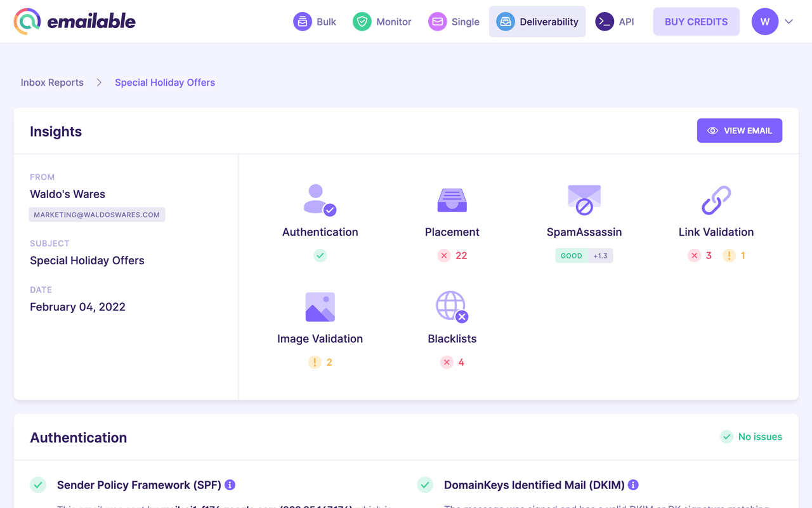
Task: Click the green checkmark under Authentication
Action: click(320, 255)
